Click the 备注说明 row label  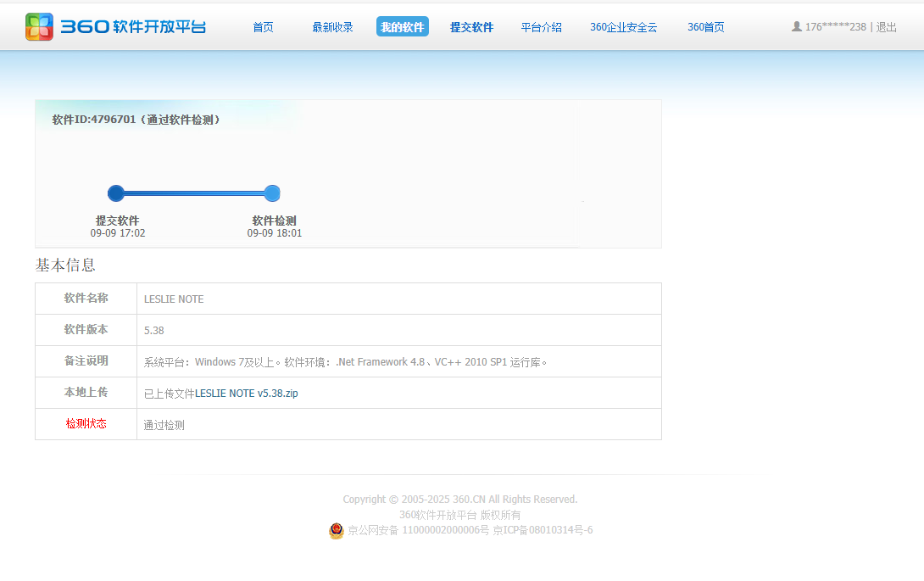(86, 361)
